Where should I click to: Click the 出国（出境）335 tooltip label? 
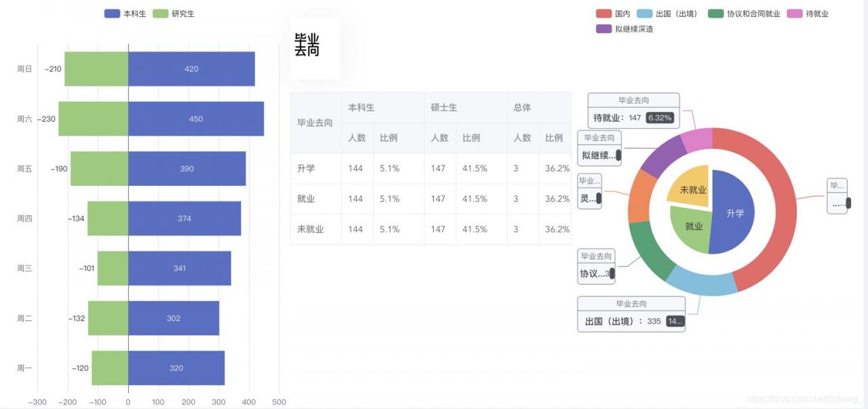tap(631, 321)
